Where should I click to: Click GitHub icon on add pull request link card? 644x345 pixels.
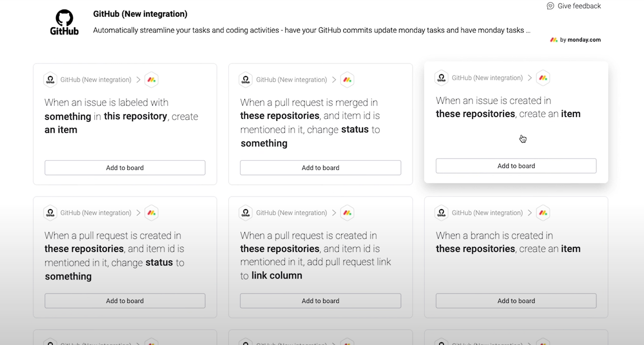246,213
